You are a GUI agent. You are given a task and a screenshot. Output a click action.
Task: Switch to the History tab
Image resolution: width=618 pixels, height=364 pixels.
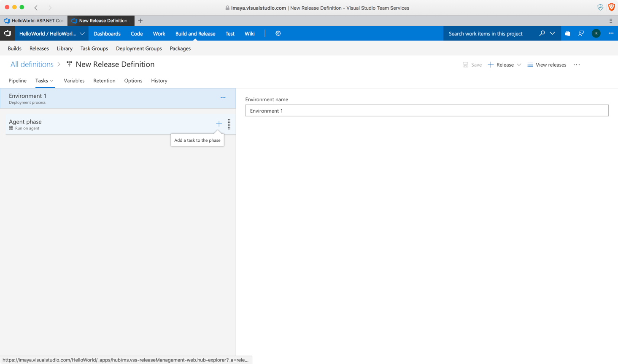coord(159,81)
